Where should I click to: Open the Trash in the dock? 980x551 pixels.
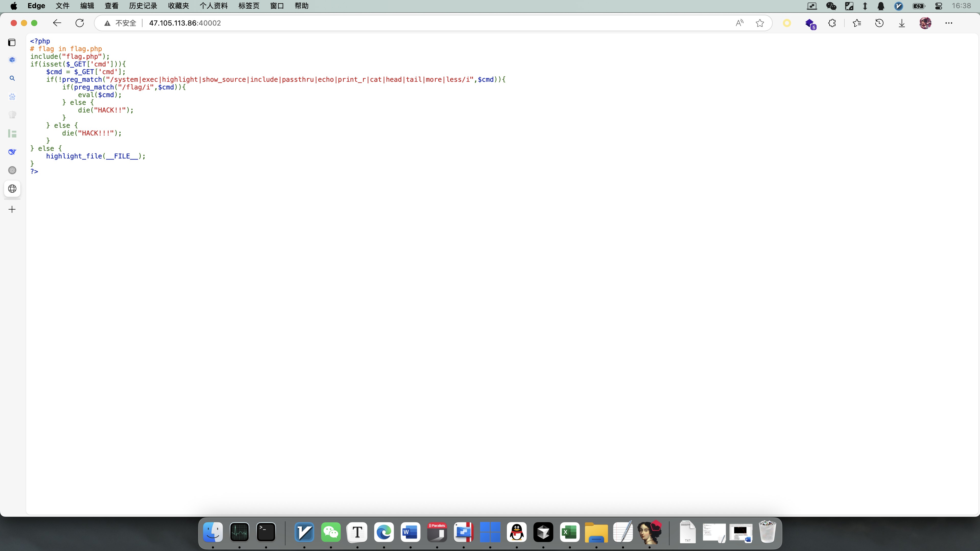point(767,532)
